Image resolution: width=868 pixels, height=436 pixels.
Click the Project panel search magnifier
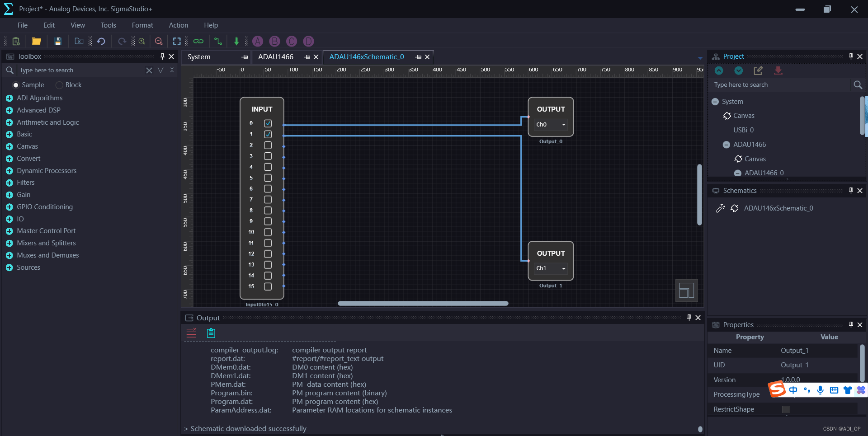(x=858, y=84)
